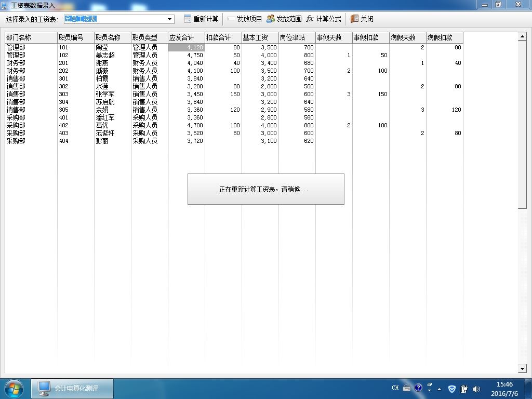Image resolution: width=532 pixels, height=399 pixels.
Task: Click the vertical scrollbar down arrow
Action: (x=522, y=368)
